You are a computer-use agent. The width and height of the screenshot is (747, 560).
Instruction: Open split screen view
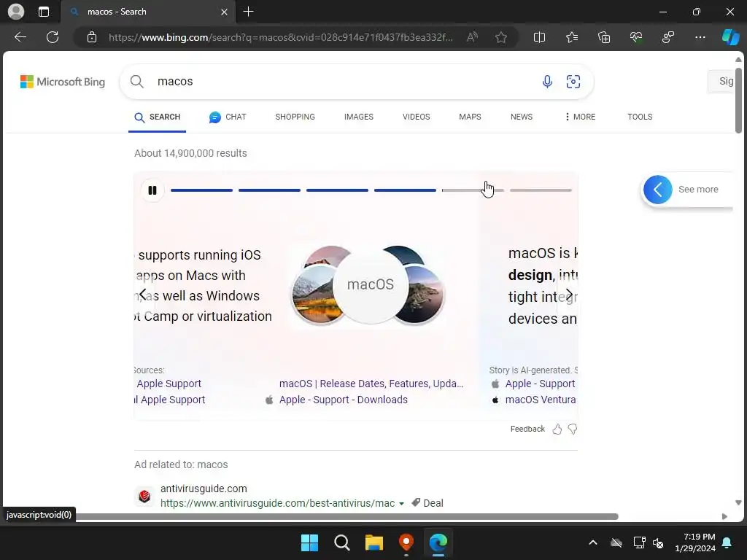pyautogui.click(x=539, y=37)
